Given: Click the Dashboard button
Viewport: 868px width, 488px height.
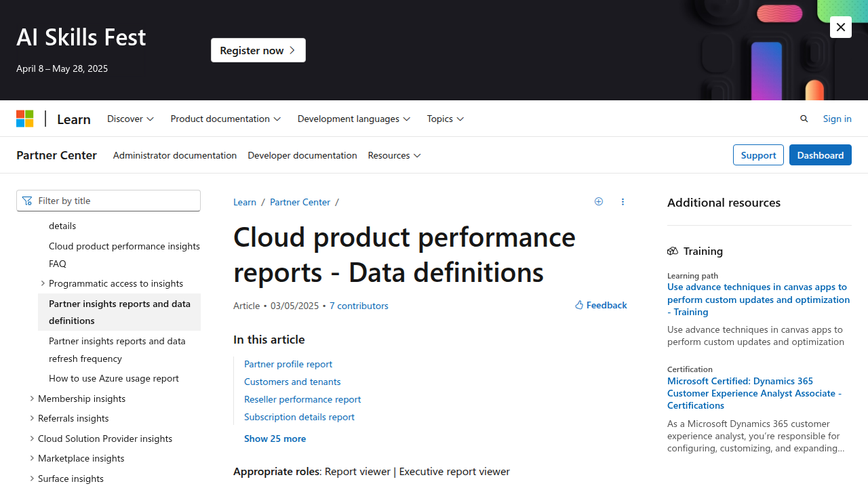Looking at the screenshot, I should [x=820, y=155].
